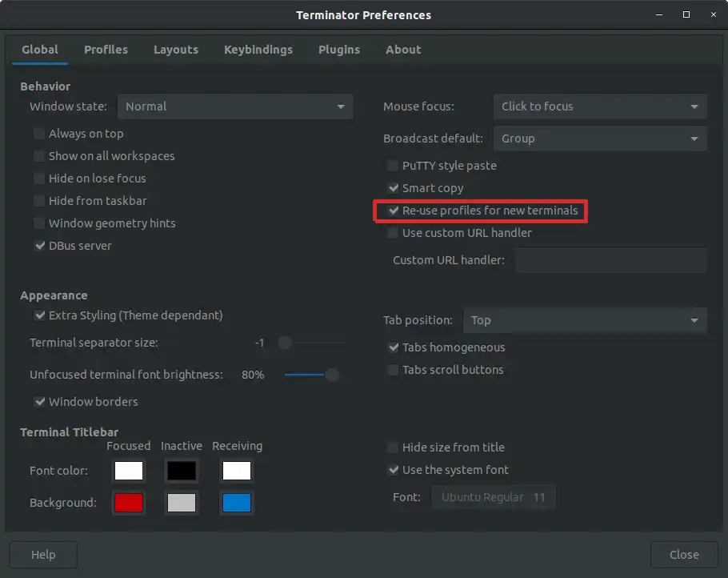This screenshot has width=728, height=578.
Task: Open the Focused font color swatch
Action: click(129, 471)
